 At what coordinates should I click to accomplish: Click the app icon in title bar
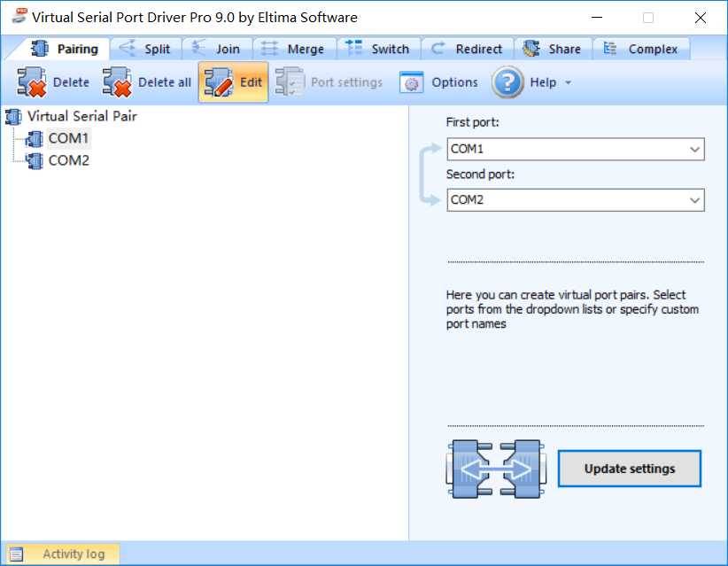tap(19, 16)
